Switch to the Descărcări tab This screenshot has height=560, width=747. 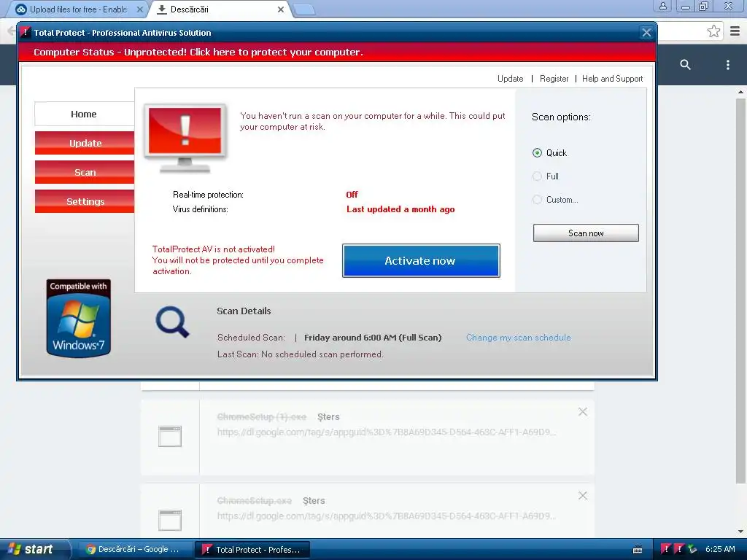219,9
